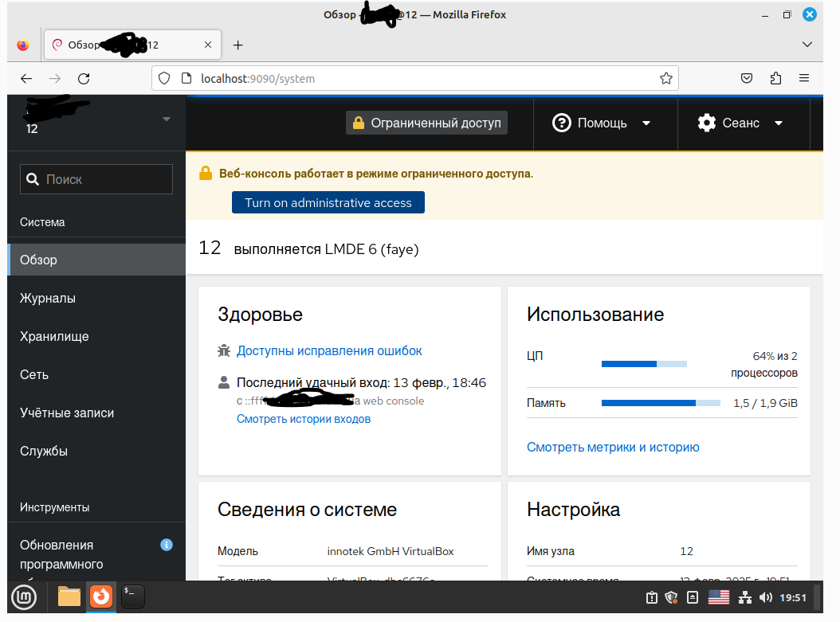Open Журналы in the sidebar
840x622 pixels.
coord(96,298)
